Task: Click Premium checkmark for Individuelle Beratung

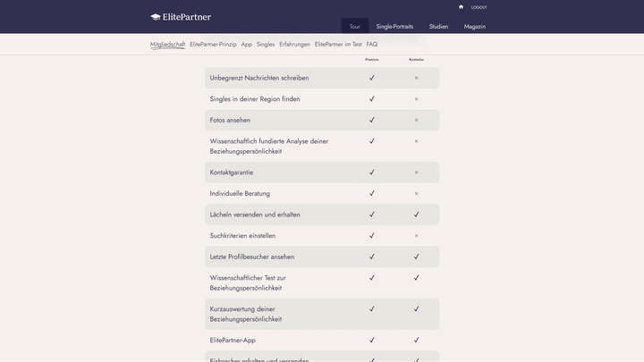Action: coord(372,193)
